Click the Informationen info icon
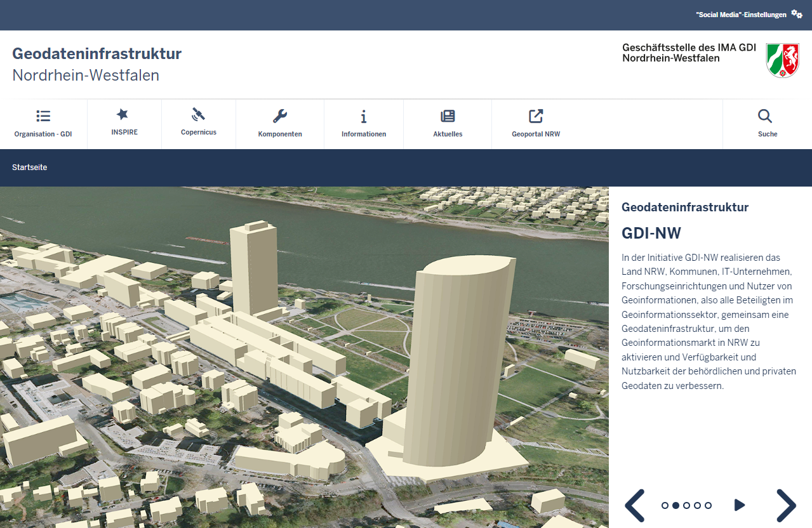 364,116
